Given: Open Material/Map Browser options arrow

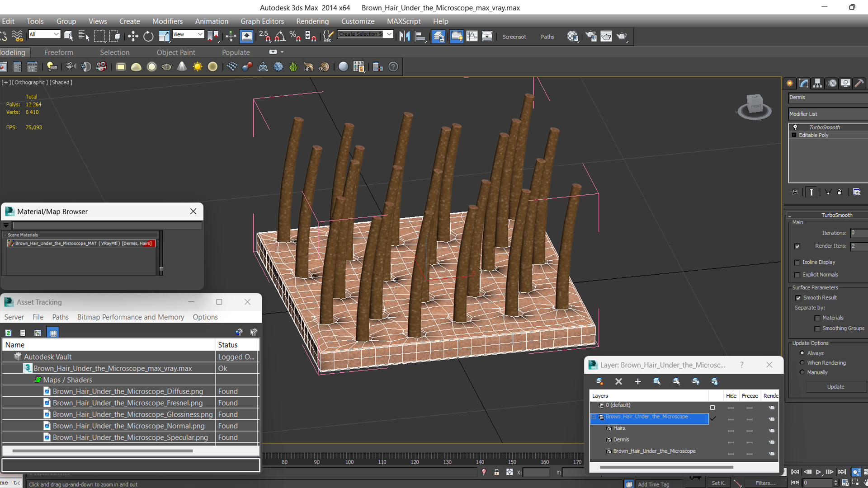Looking at the screenshot, I should tap(6, 225).
